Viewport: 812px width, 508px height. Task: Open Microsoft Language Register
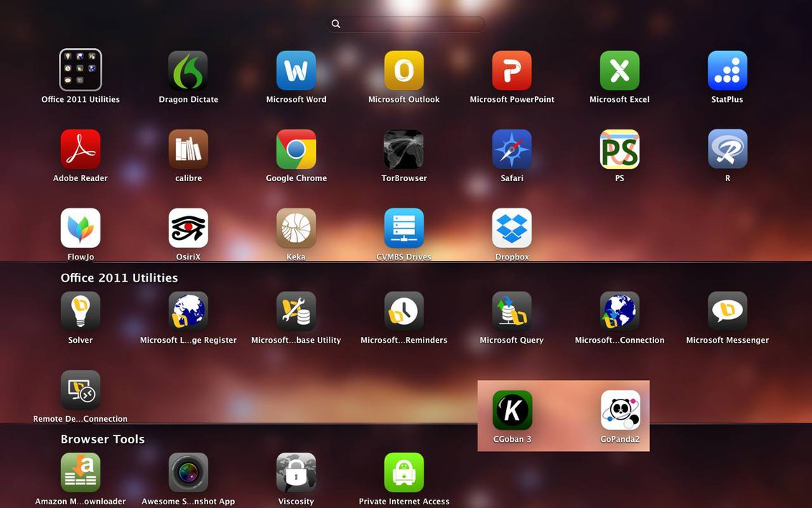coord(188,311)
